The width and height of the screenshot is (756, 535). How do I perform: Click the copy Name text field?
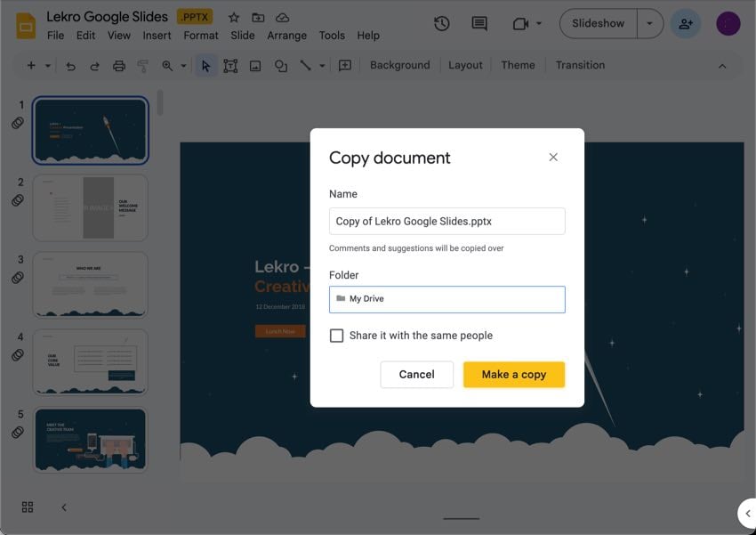[x=446, y=222]
